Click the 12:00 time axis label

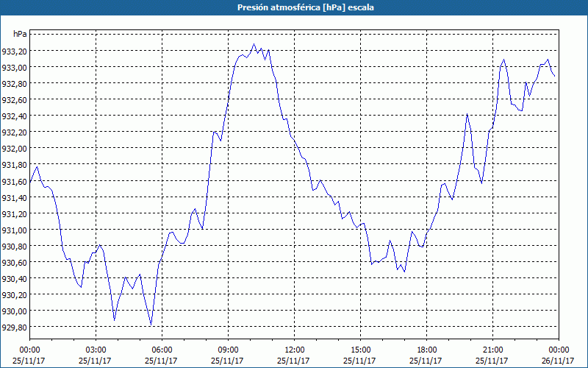tap(295, 350)
